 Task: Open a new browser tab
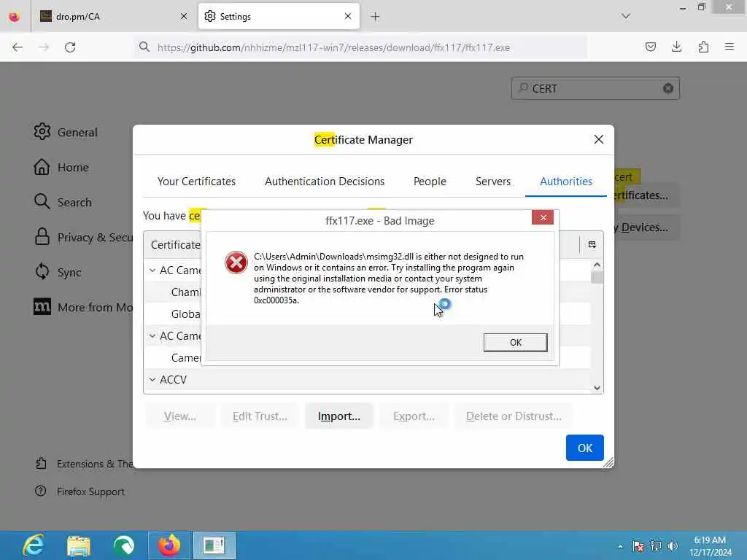click(x=375, y=17)
